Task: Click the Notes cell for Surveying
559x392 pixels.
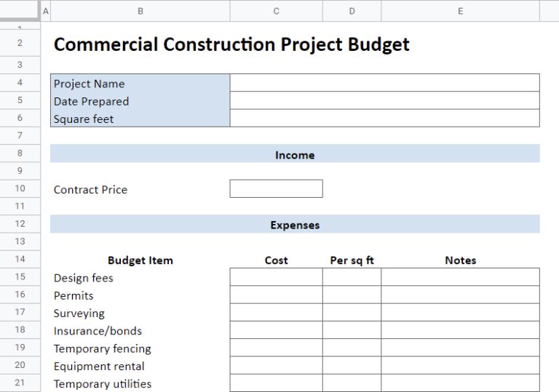Action: pyautogui.click(x=460, y=313)
